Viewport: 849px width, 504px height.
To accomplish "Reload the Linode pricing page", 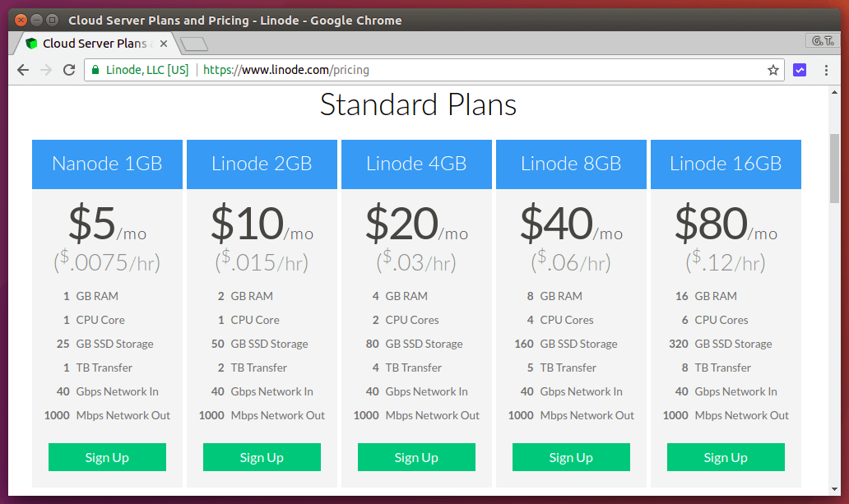I will click(69, 70).
